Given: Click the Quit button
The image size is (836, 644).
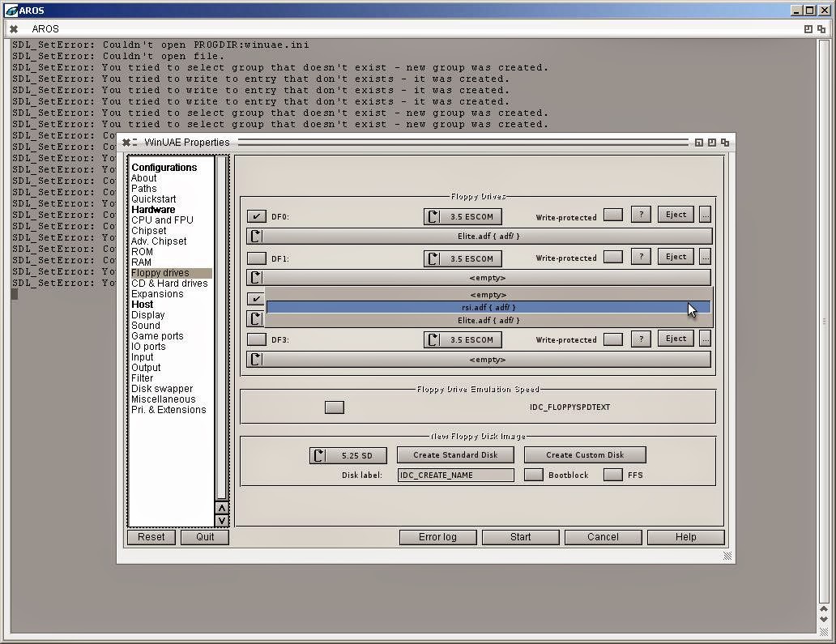Looking at the screenshot, I should click(x=205, y=537).
